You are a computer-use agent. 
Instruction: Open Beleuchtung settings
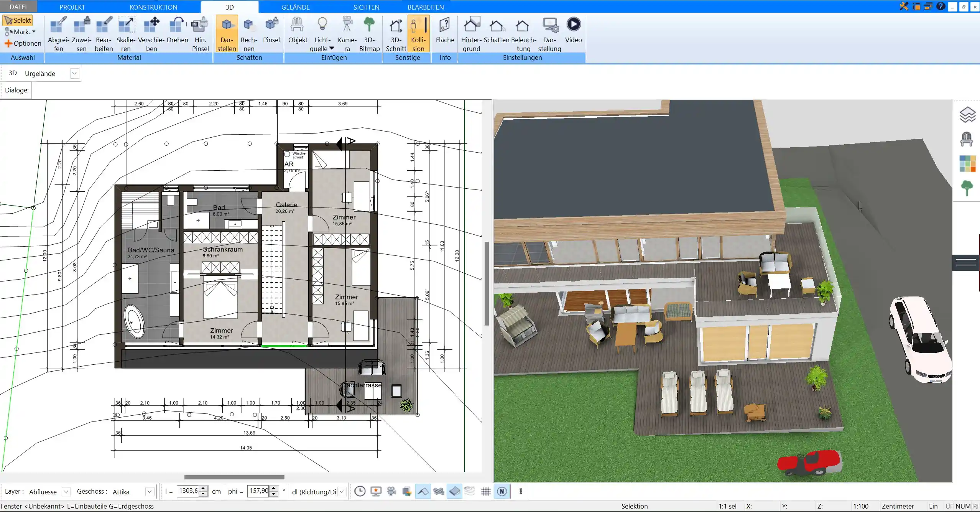(523, 34)
